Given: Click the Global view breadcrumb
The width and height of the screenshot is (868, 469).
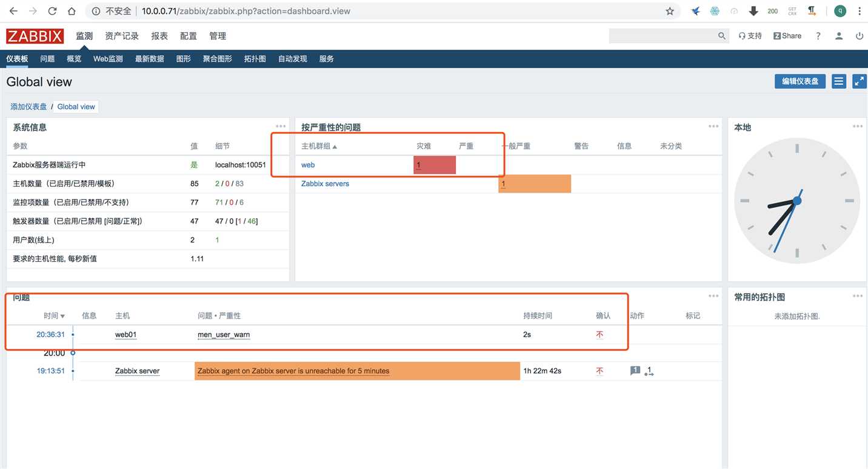Looking at the screenshot, I should tap(76, 107).
